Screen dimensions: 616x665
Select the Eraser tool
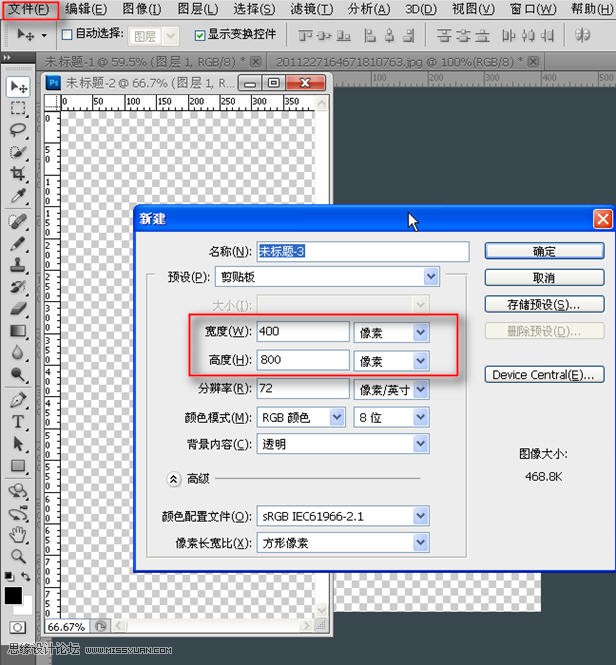tap(18, 309)
